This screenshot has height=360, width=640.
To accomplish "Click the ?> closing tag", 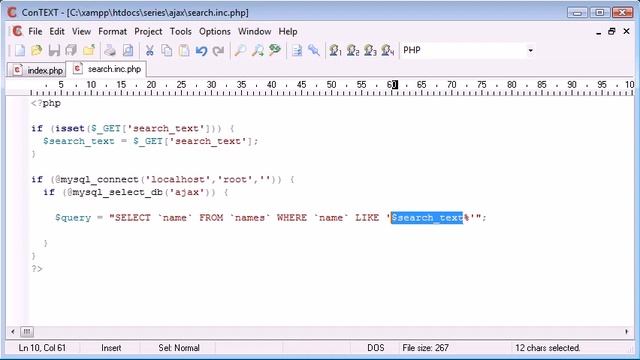I will click(37, 269).
